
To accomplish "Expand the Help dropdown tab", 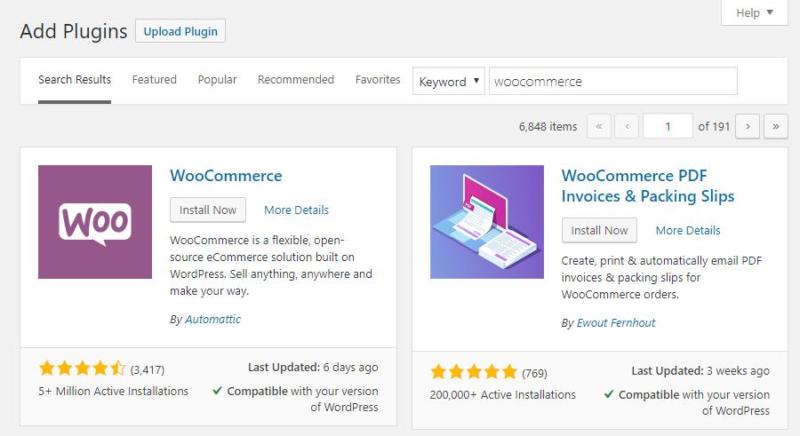I will [753, 13].
